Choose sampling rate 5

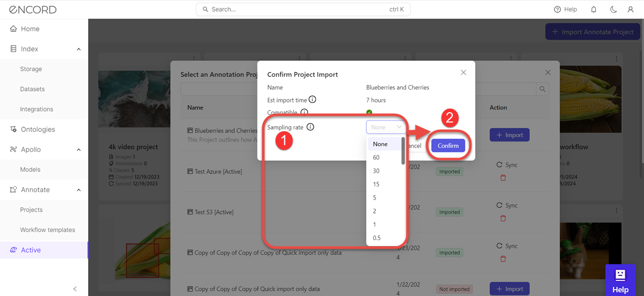pyautogui.click(x=384, y=198)
